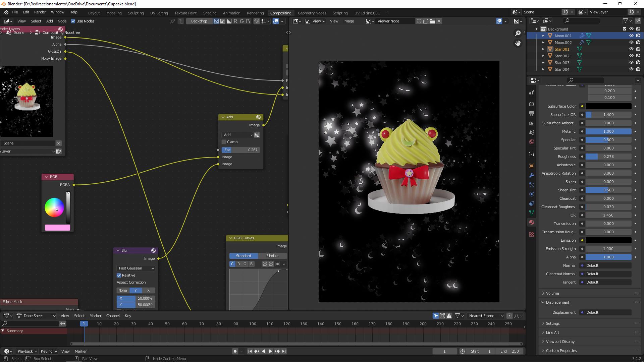Image resolution: width=644 pixels, height=362 pixels.
Task: Click the Backdrop button
Action: (x=199, y=21)
